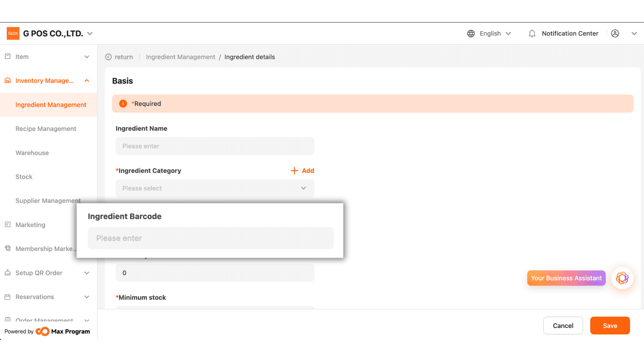Open notifications via the bell icon
This screenshot has width=644, height=362.
point(532,34)
